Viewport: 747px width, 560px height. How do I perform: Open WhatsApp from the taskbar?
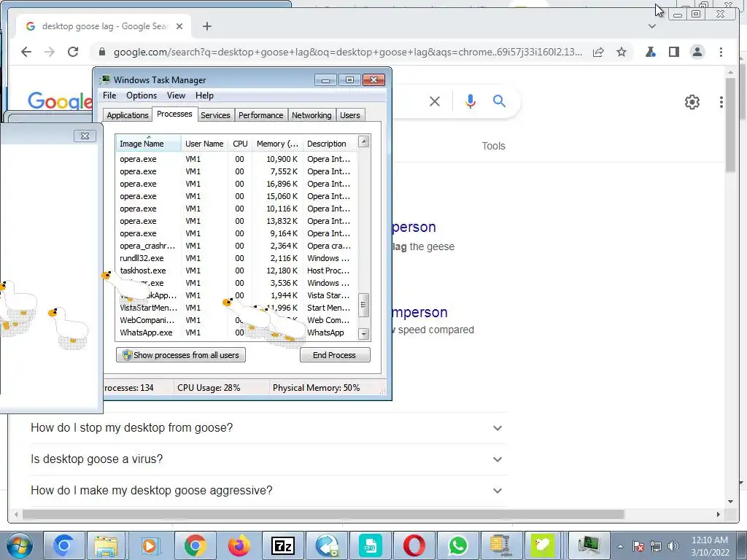[x=458, y=545]
